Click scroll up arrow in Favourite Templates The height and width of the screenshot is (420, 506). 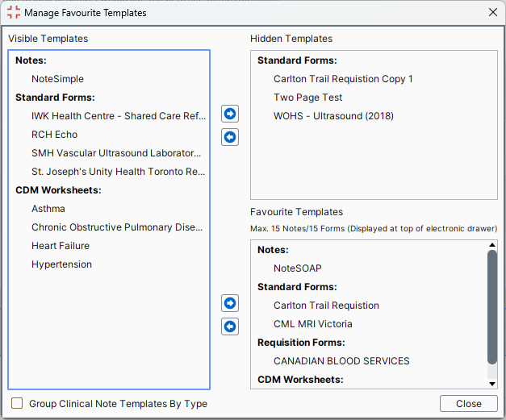tap(492, 245)
